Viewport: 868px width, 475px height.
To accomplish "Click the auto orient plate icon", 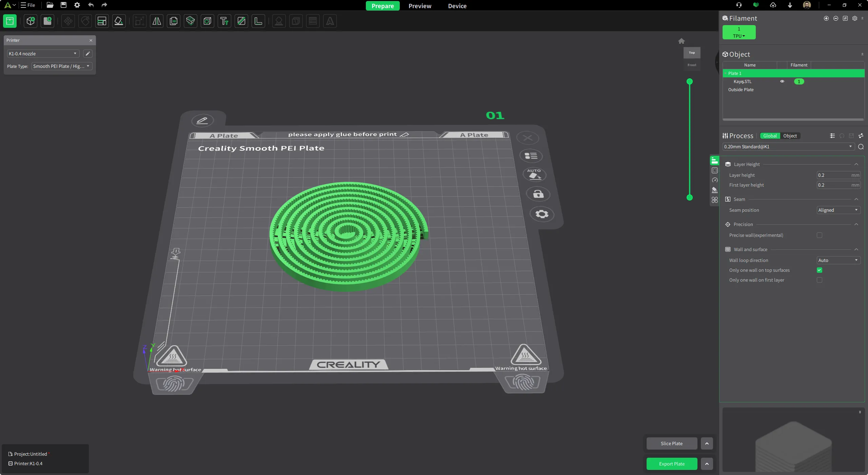I will [x=534, y=174].
